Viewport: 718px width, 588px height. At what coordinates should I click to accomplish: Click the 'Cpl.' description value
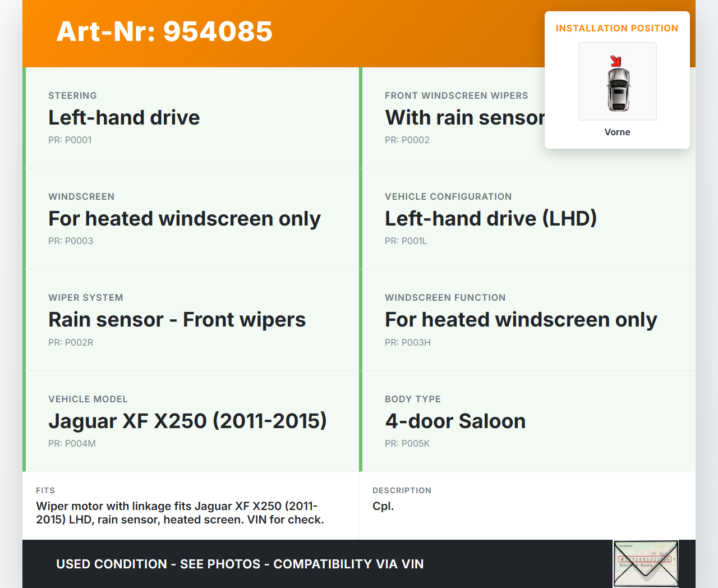[x=383, y=506]
